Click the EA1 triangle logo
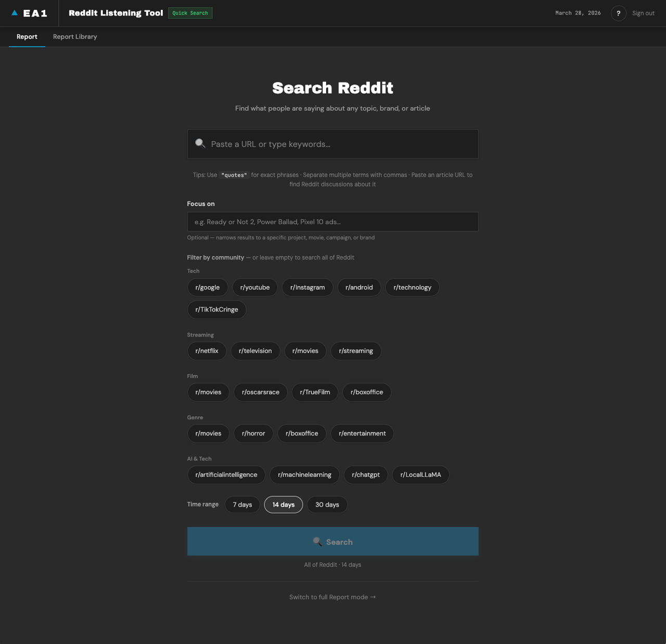 coord(15,13)
